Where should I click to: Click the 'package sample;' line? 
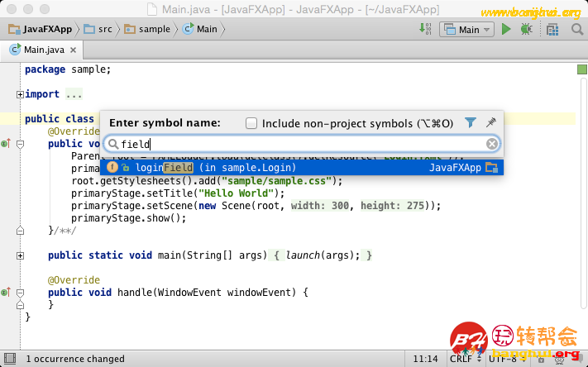point(68,69)
